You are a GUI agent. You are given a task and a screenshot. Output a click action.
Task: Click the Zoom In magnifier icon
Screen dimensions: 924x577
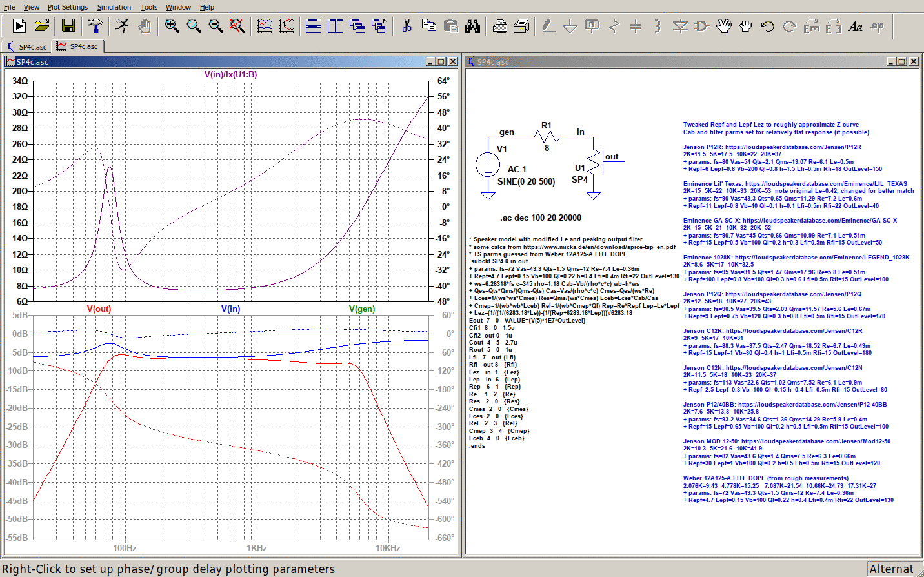172,26
